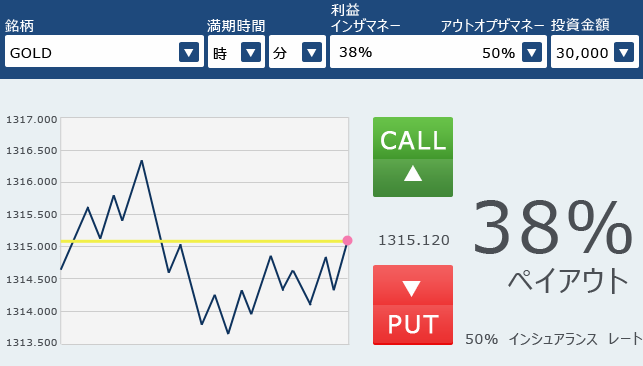The width and height of the screenshot is (643, 366).
Task: Open the GOLD asset dropdown arrow
Action: click(189, 52)
